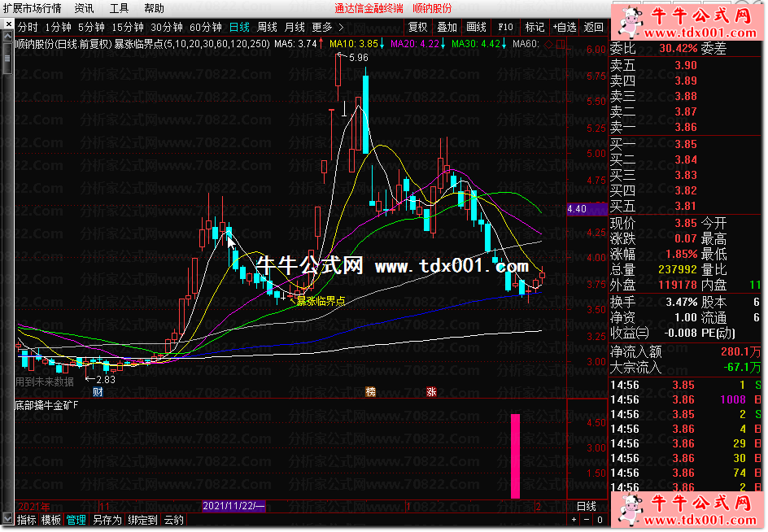Select the 30分钟 period tab

coord(167,28)
